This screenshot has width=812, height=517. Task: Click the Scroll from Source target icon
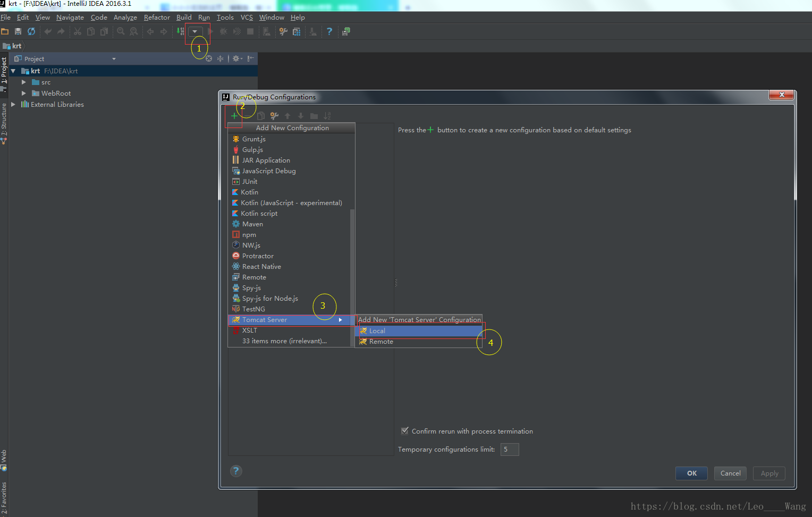(209, 58)
